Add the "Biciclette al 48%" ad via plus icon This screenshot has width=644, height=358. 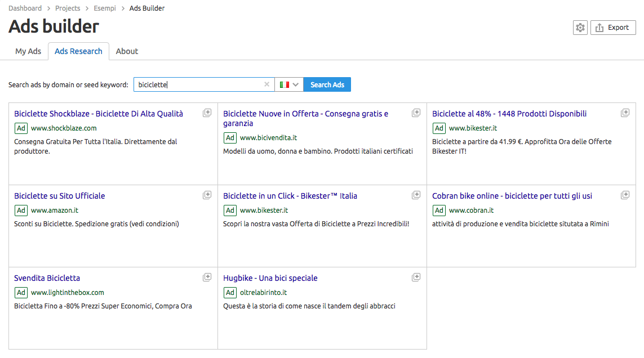(x=625, y=112)
